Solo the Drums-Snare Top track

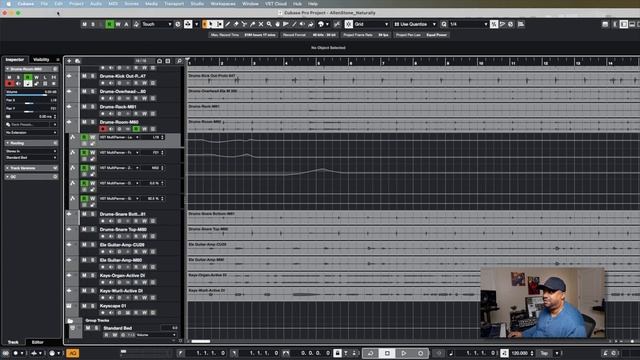[93, 229]
